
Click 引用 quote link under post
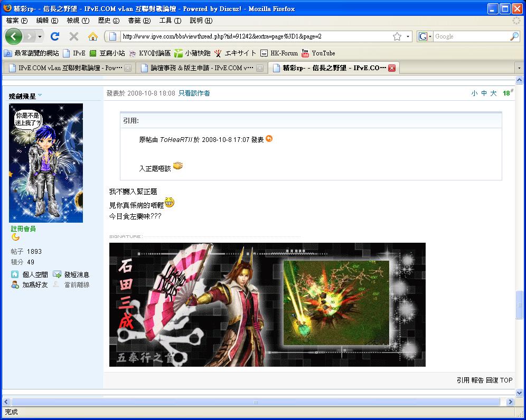pos(463,380)
